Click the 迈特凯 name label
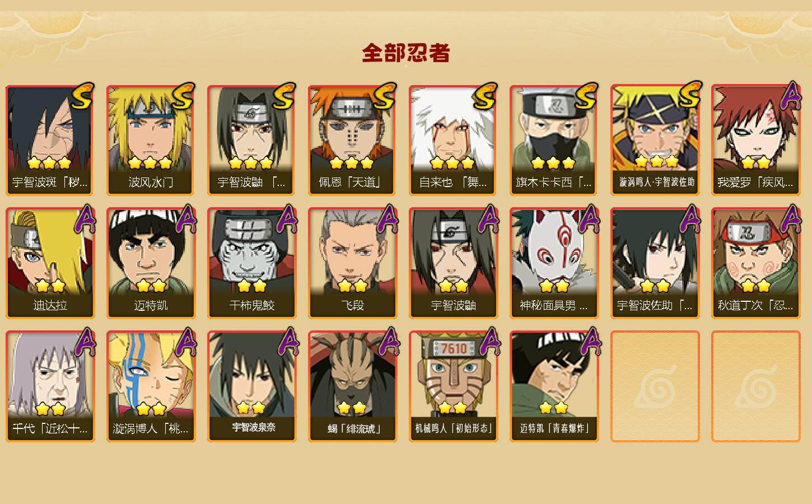812x504 pixels. [x=151, y=306]
